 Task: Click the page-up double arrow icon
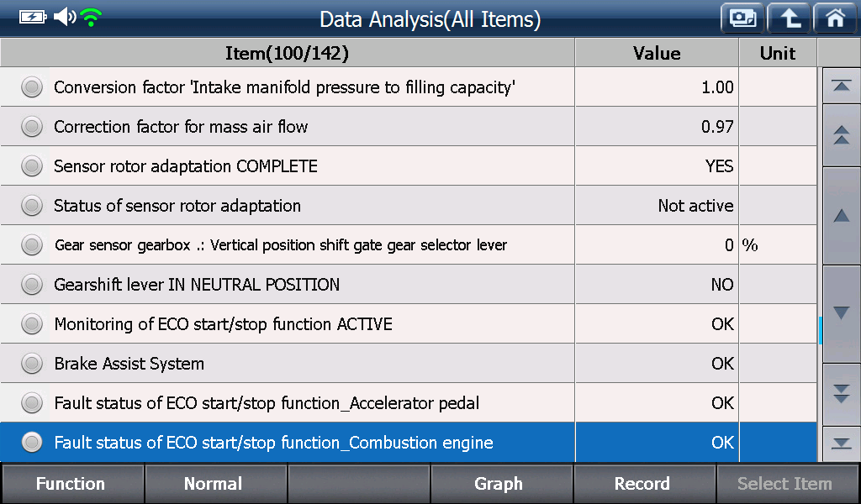point(841,135)
